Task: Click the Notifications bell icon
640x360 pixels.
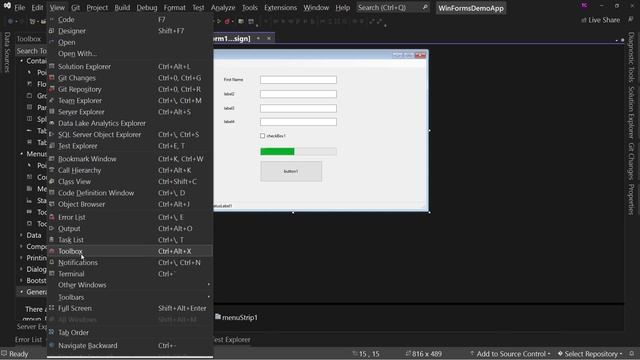Action: pyautogui.click(x=51, y=262)
